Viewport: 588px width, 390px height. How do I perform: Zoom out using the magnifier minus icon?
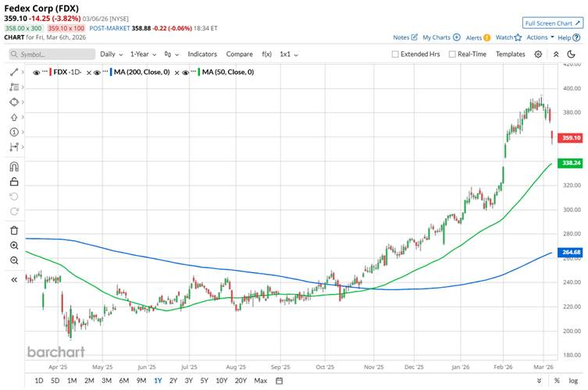click(14, 260)
